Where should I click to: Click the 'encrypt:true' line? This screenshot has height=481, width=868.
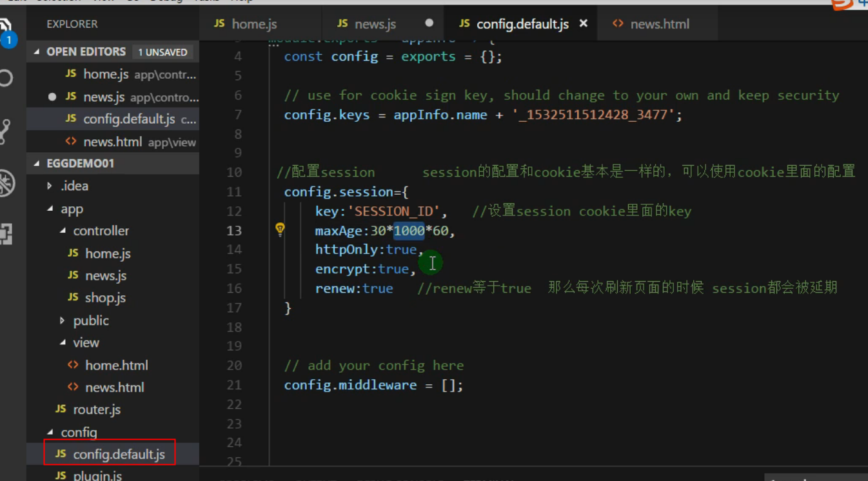pos(366,269)
